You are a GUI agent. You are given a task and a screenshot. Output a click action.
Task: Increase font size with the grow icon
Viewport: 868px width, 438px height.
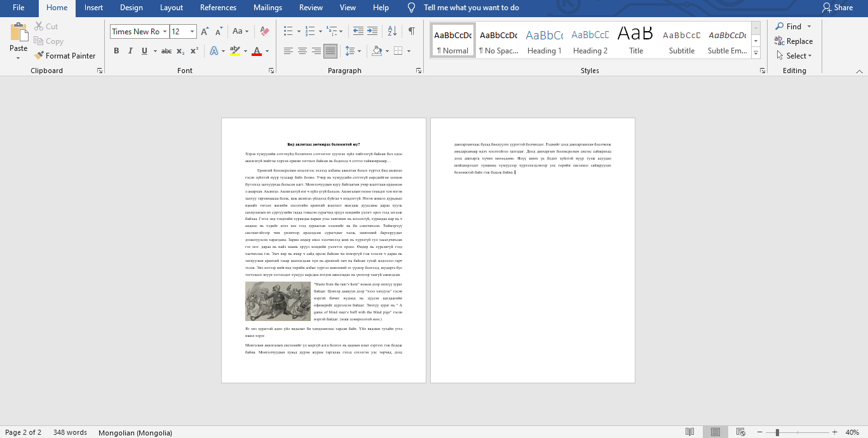coord(205,31)
